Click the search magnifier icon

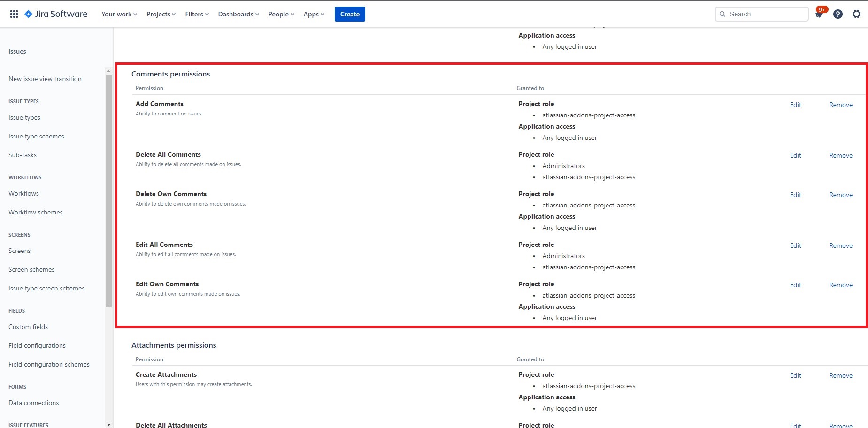coord(722,14)
